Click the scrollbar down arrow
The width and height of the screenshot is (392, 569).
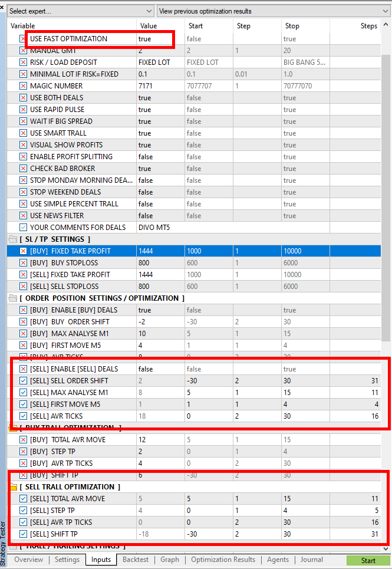(386, 548)
